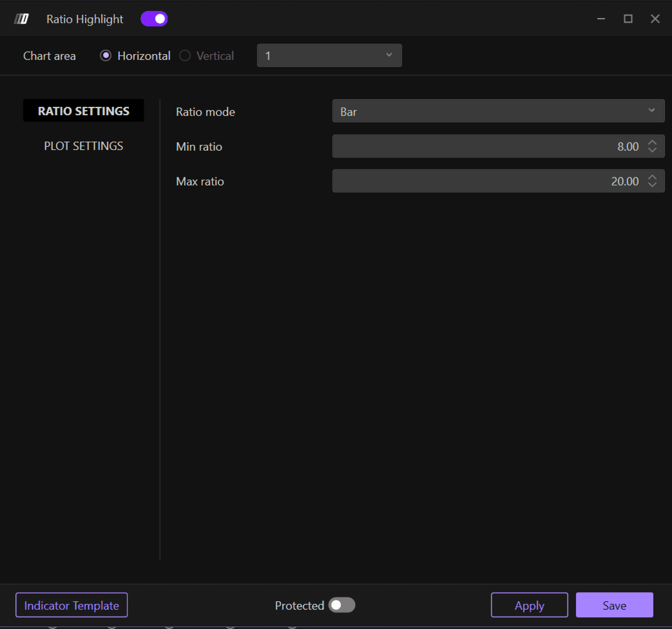Open the chart area number dropdown

pos(329,55)
